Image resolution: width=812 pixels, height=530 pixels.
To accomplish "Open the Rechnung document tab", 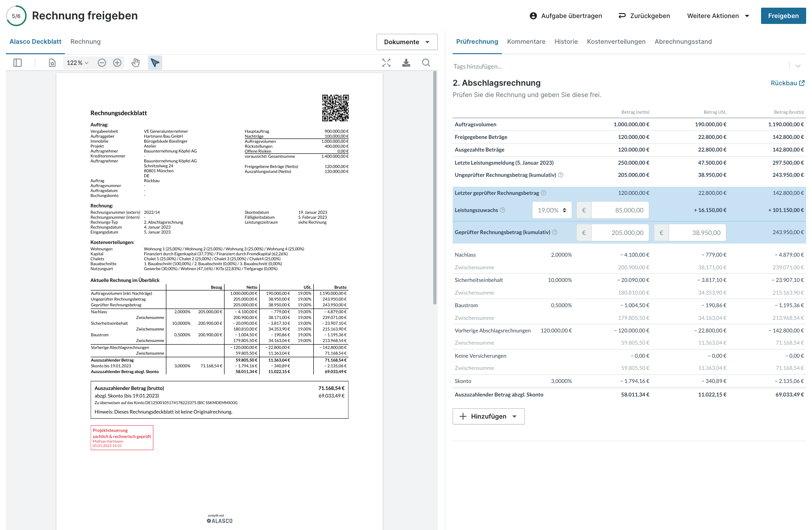I will click(85, 41).
